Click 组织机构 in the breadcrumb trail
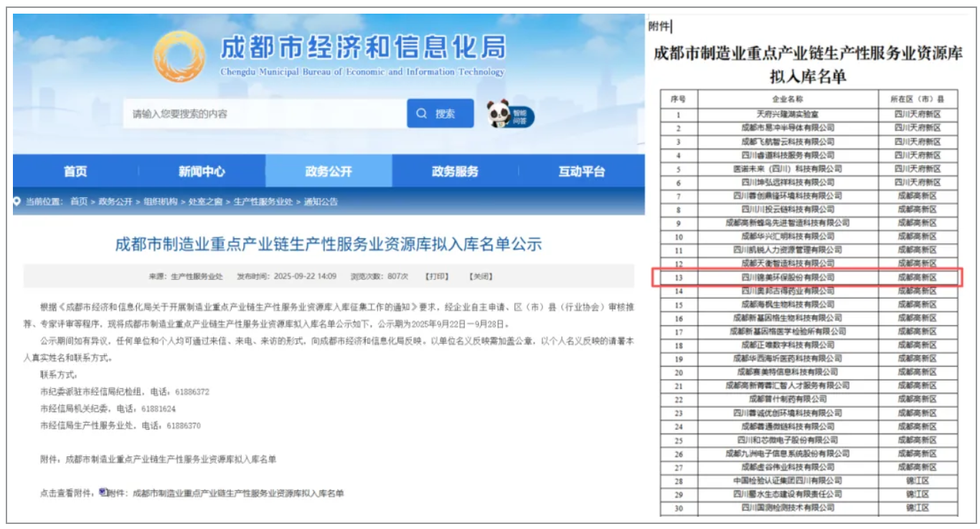Viewport: 980px width, 529px height. click(161, 202)
